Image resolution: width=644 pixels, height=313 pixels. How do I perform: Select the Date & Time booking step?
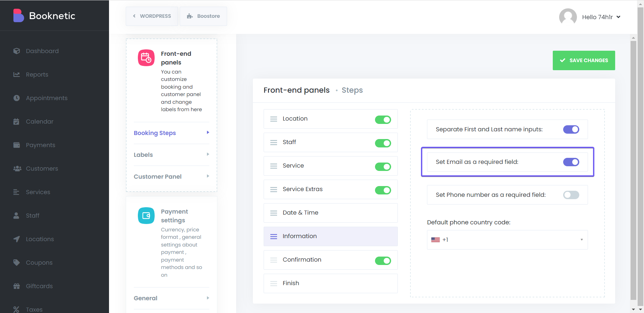pos(330,213)
